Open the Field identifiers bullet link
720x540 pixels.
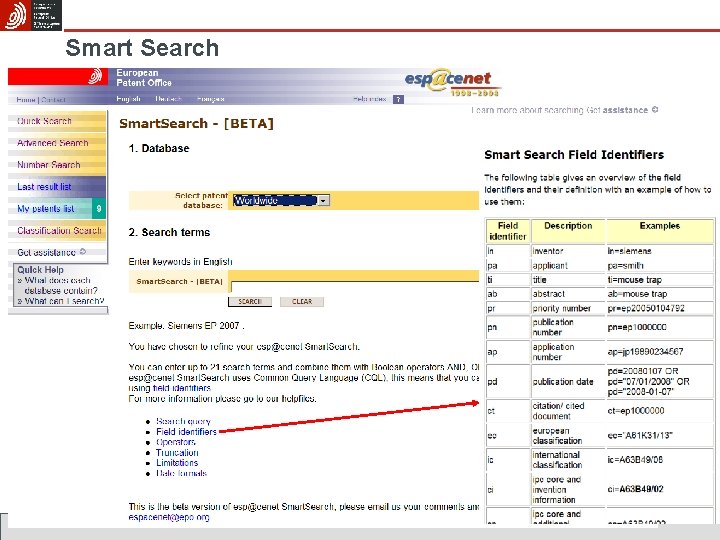click(x=186, y=432)
